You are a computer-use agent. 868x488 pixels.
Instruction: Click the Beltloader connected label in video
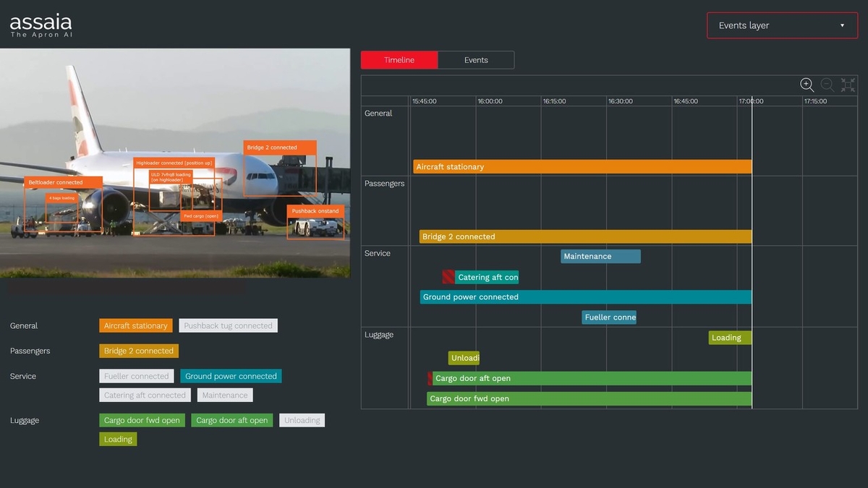point(63,183)
